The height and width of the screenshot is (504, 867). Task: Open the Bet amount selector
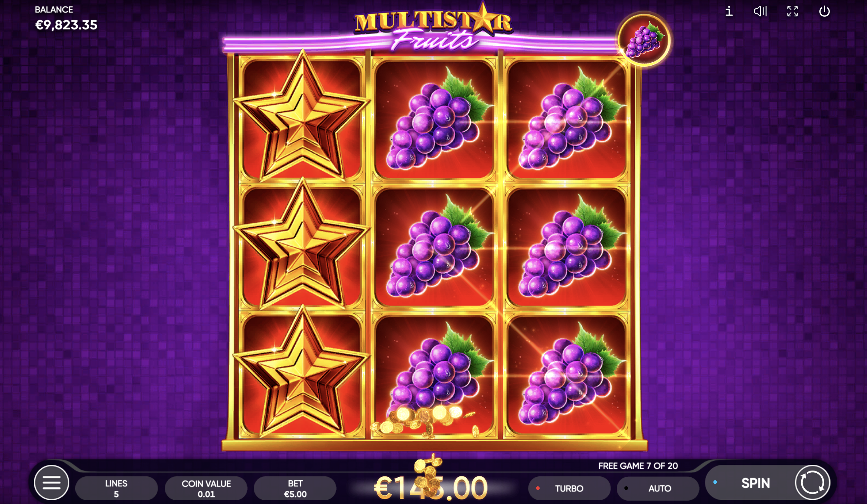click(x=295, y=488)
